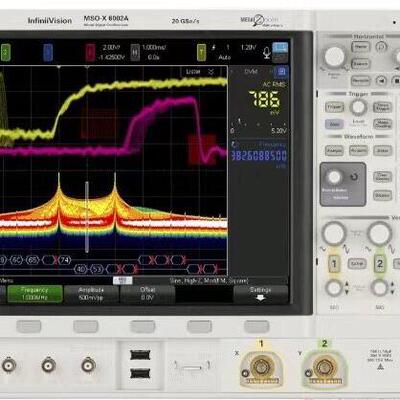The image size is (400, 400).
Task: Push the channel 1 vertical position knob
Action: [x=334, y=288]
